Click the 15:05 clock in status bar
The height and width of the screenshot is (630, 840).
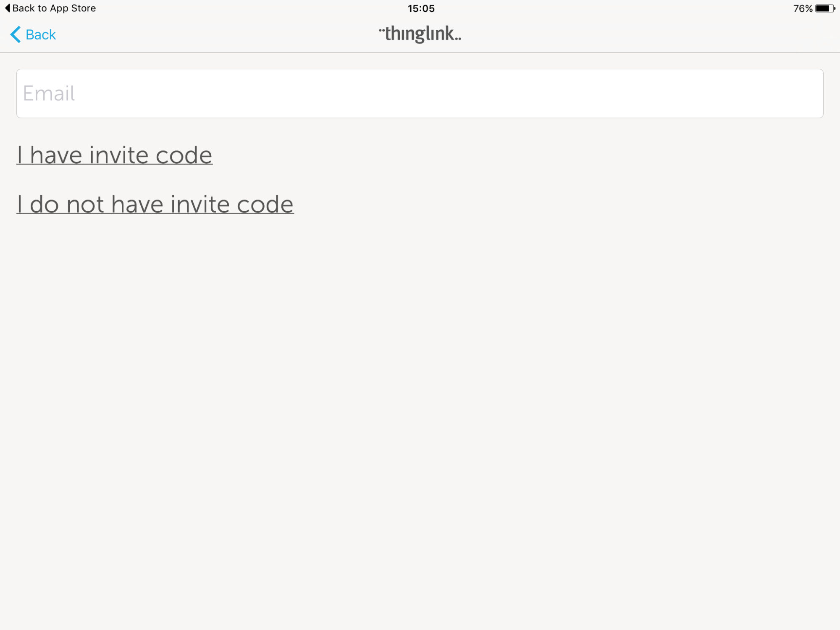(421, 8)
